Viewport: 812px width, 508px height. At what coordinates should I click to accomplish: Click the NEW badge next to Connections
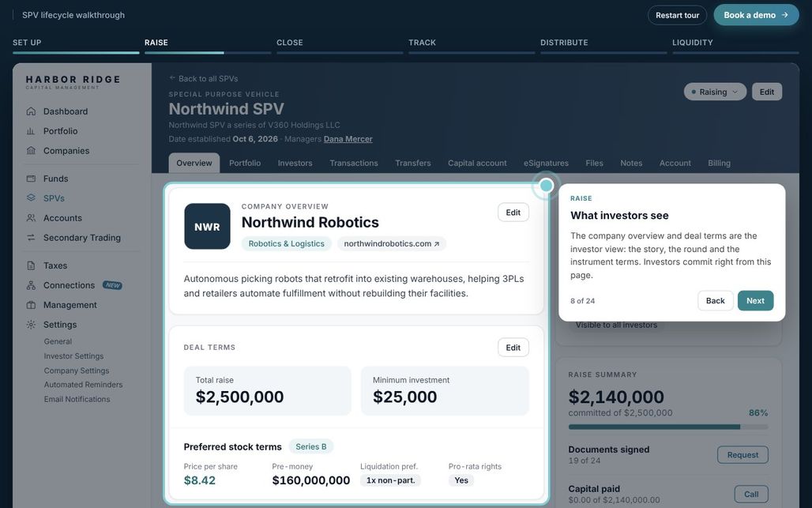coord(112,285)
